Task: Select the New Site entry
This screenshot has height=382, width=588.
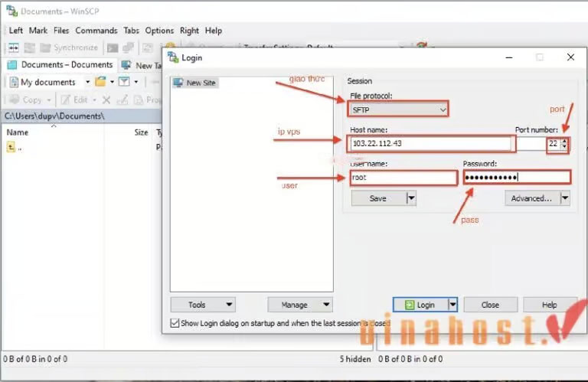Action: point(195,83)
